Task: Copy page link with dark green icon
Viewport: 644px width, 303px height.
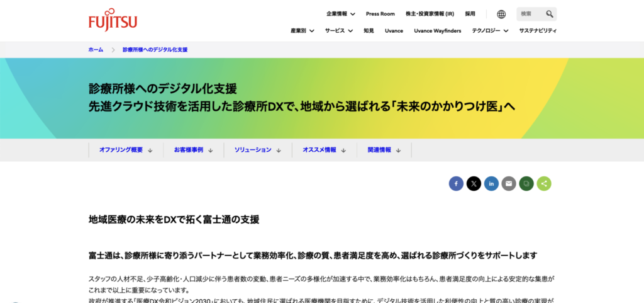Action: point(526,183)
